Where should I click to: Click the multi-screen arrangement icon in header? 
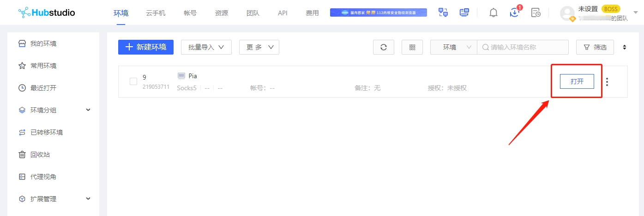(x=464, y=12)
